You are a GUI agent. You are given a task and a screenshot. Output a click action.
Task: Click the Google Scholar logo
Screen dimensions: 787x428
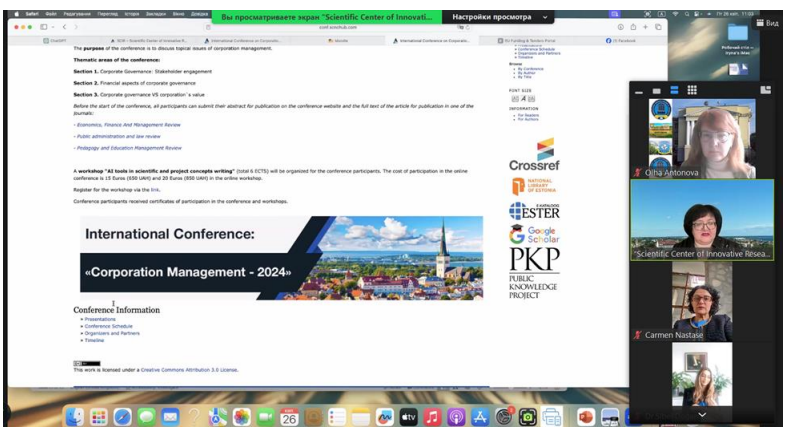pos(534,234)
